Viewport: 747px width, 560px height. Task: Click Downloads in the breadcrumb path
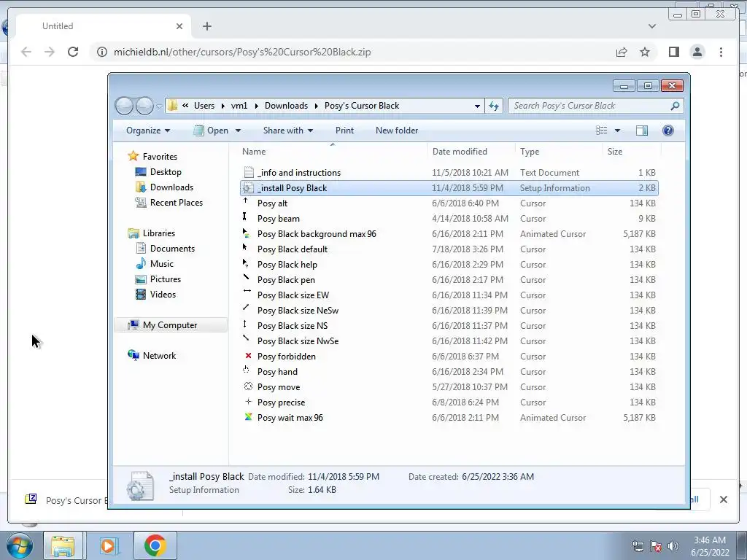tap(286, 106)
